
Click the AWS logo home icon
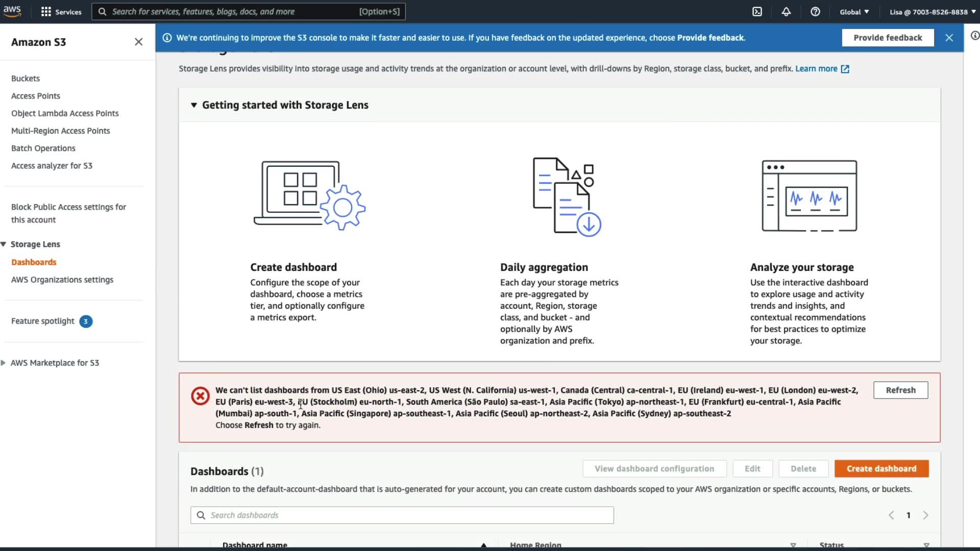pos(12,11)
